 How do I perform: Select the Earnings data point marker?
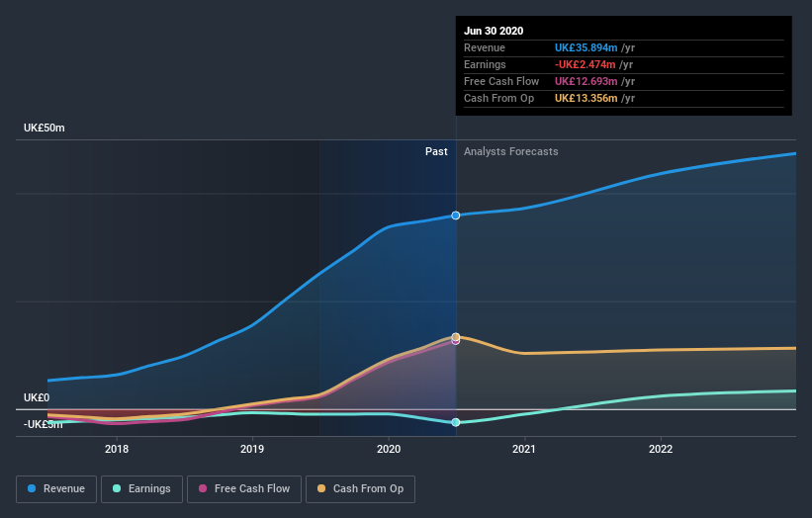456,422
